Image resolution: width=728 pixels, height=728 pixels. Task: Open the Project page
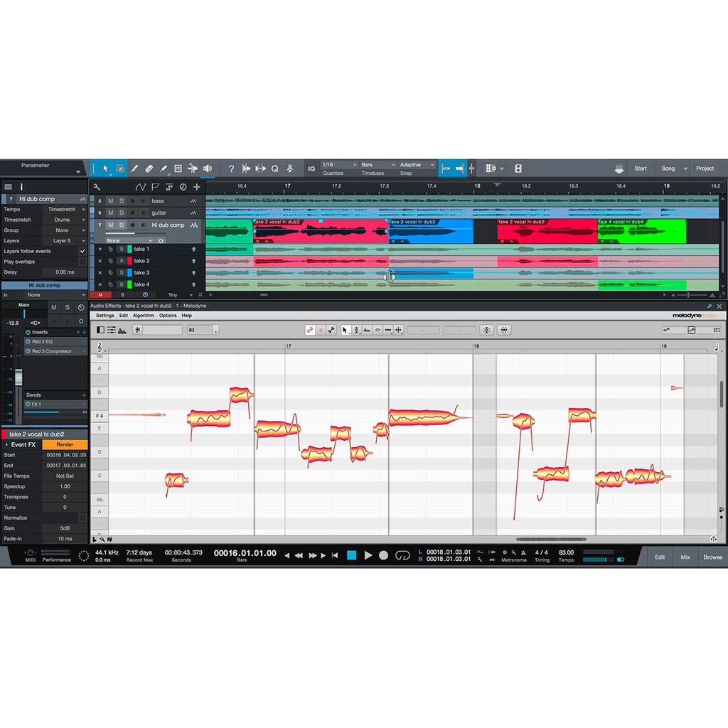tap(705, 168)
